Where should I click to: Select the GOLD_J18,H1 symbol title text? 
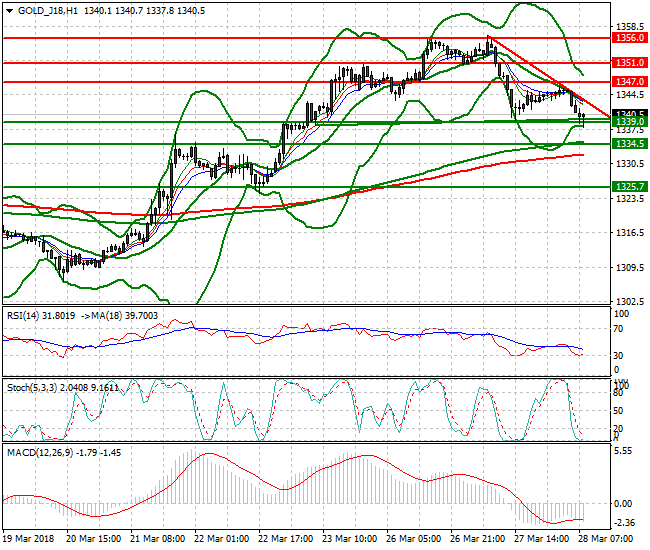tap(48, 11)
